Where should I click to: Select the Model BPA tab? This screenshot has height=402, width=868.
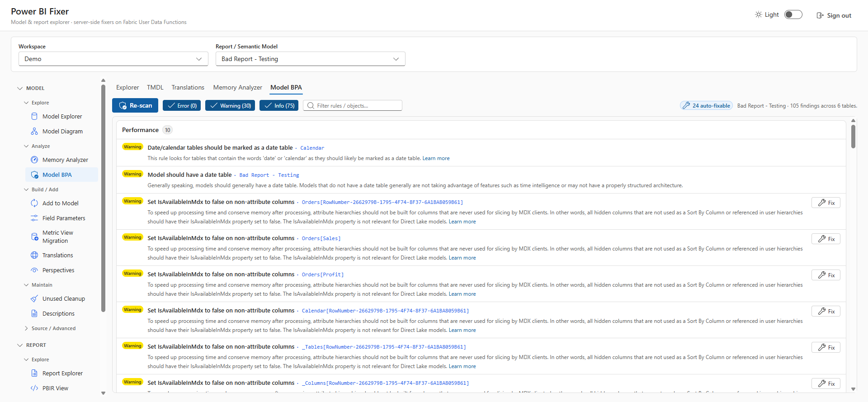coord(286,88)
